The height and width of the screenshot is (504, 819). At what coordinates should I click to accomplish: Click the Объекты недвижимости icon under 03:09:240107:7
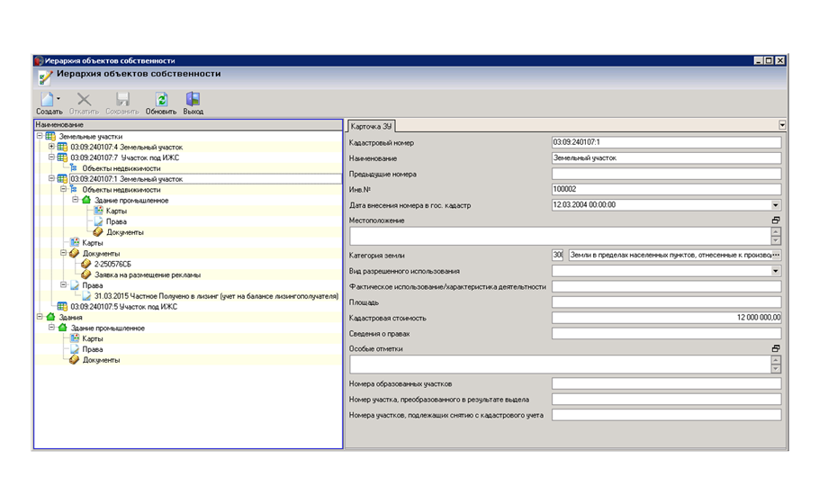74,168
